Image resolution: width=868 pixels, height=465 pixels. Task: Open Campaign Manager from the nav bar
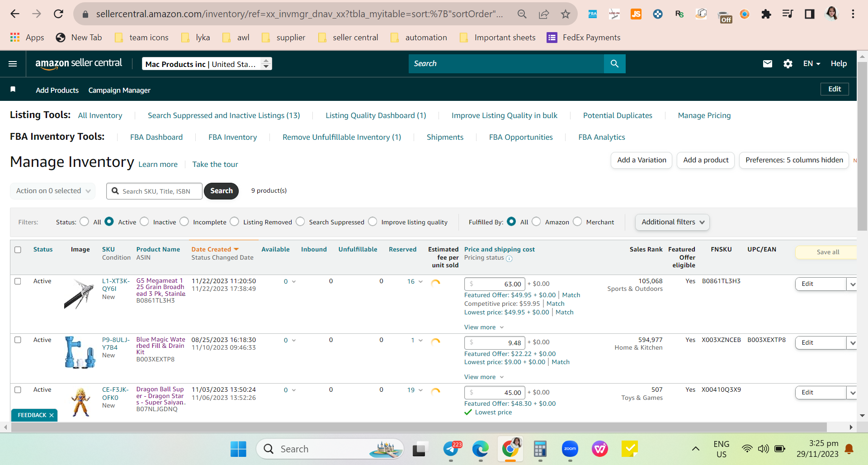(119, 90)
